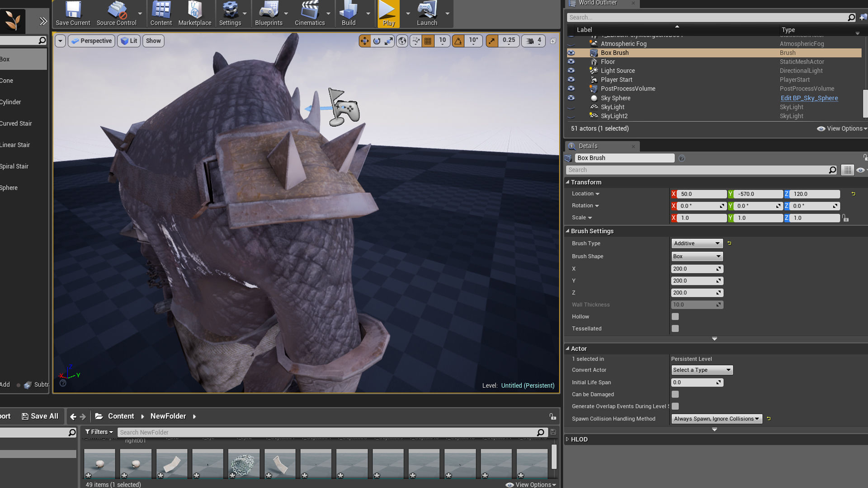The width and height of the screenshot is (868, 488).
Task: Open the Convert Actor Select a Type dropdown
Action: pos(702,370)
